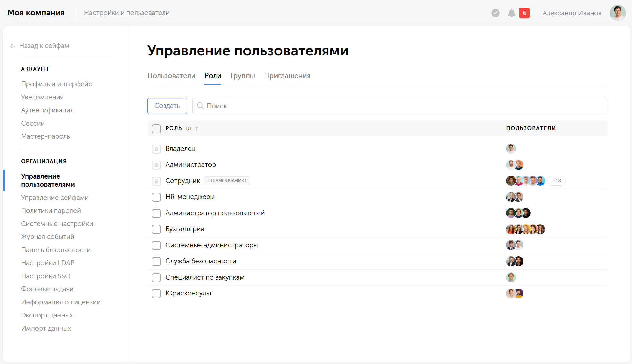Select the Роли tab
The height and width of the screenshot is (364, 632).
click(x=213, y=76)
